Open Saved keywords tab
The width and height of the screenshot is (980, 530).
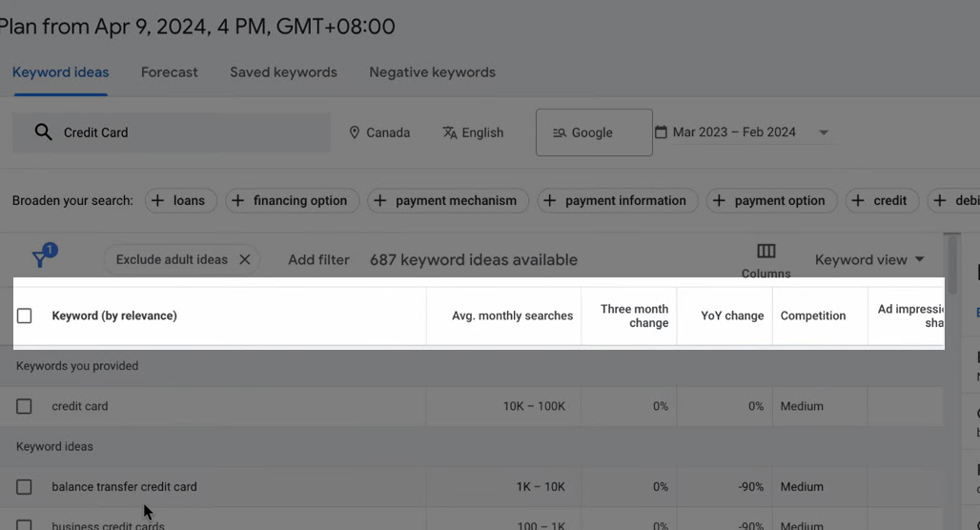click(283, 72)
